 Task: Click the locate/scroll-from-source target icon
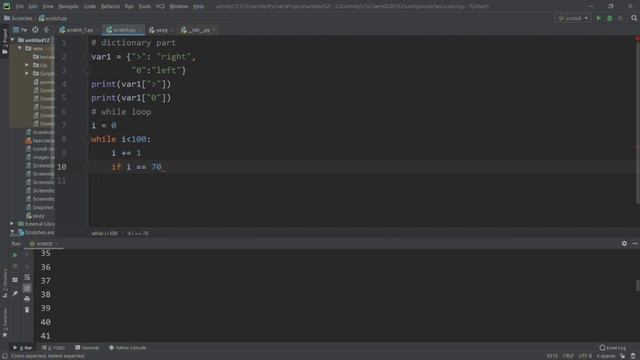point(36,30)
